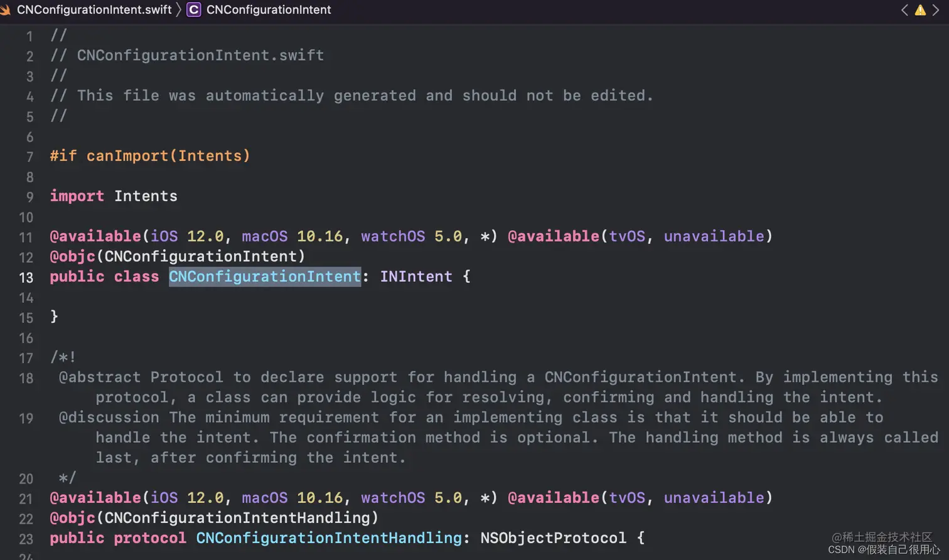The height and width of the screenshot is (560, 949).
Task: Click line number 18 in gutter
Action: (x=26, y=378)
